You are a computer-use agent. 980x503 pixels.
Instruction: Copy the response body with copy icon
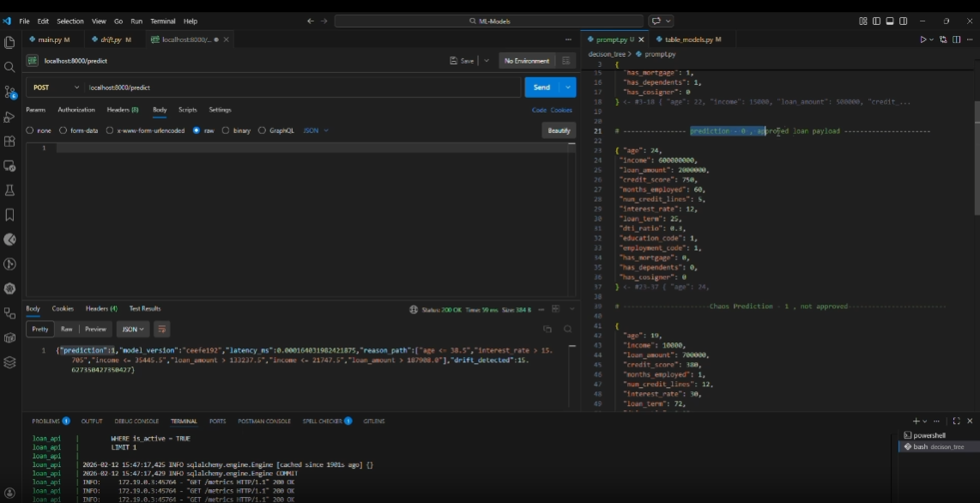(x=547, y=329)
